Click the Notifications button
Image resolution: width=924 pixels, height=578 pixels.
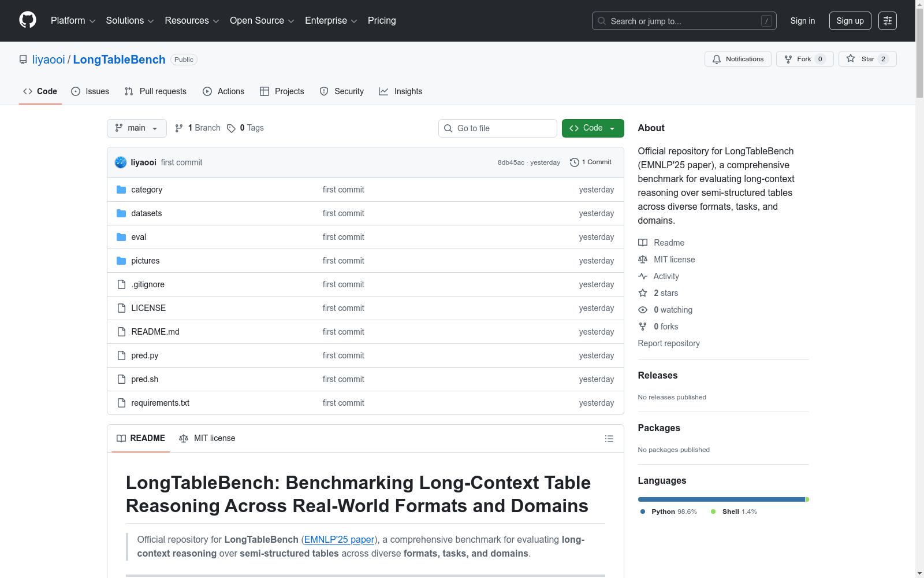(x=738, y=59)
